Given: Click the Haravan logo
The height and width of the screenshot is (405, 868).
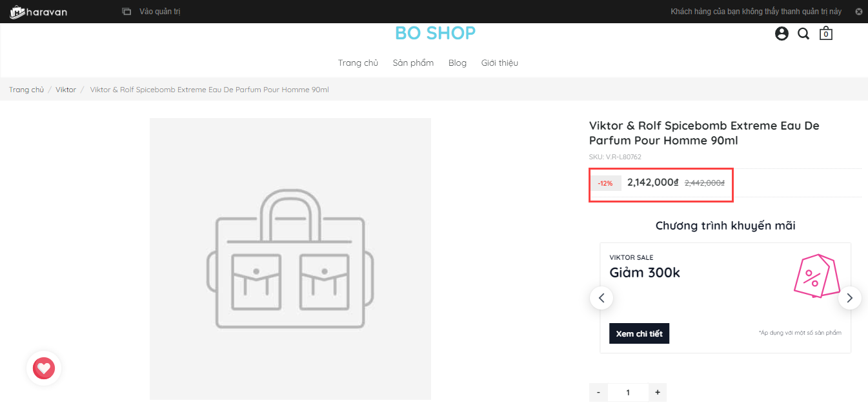Looking at the screenshot, I should tap(39, 12).
